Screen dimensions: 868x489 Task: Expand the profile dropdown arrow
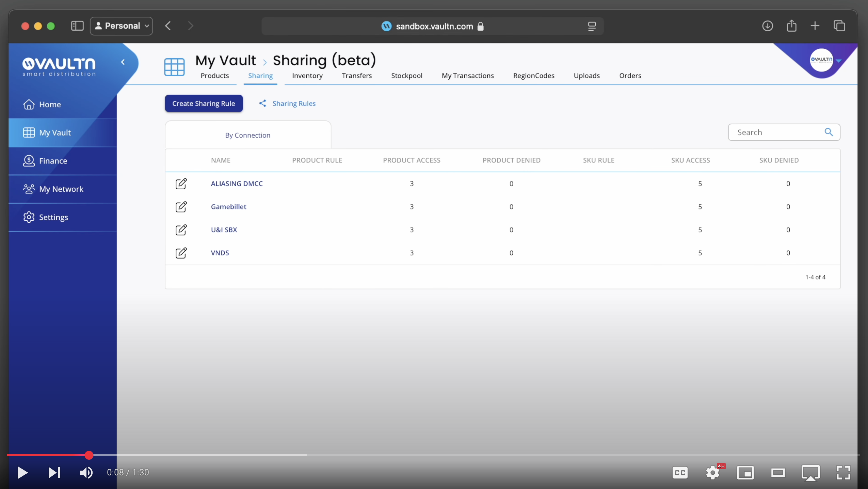coord(839,61)
